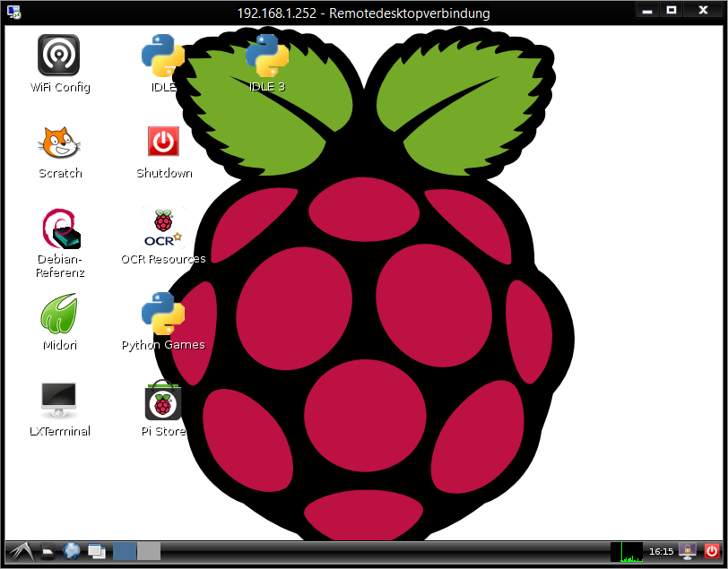Screen dimensions: 728x569
Task: Open OCR Resources shortcut
Action: 163,228
